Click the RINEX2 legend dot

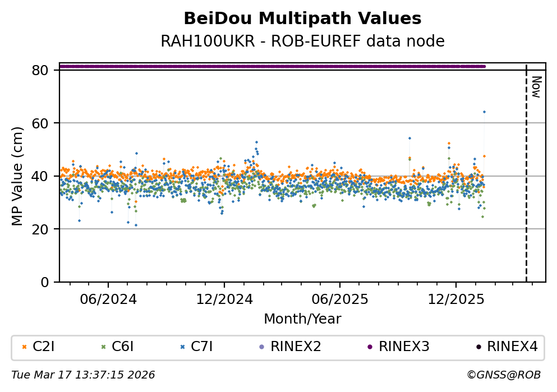click(261, 347)
